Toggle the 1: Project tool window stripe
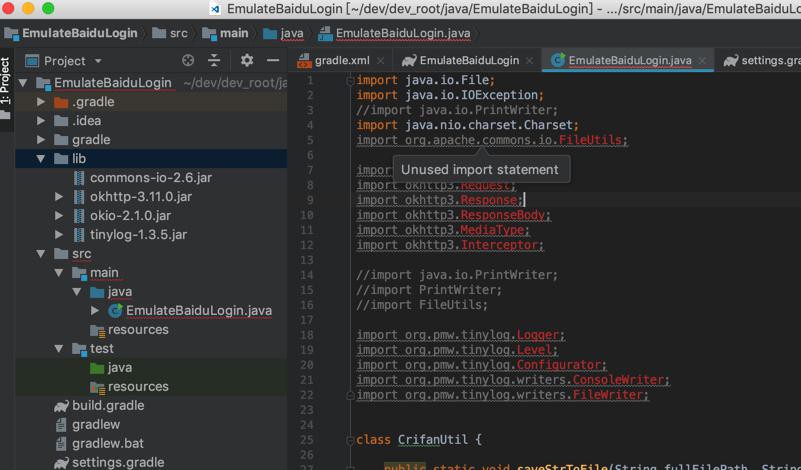The height and width of the screenshot is (470, 801). 6,83
